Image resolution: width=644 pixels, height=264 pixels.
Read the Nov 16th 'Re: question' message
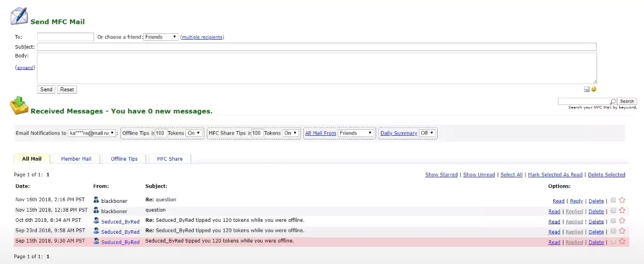pos(559,201)
